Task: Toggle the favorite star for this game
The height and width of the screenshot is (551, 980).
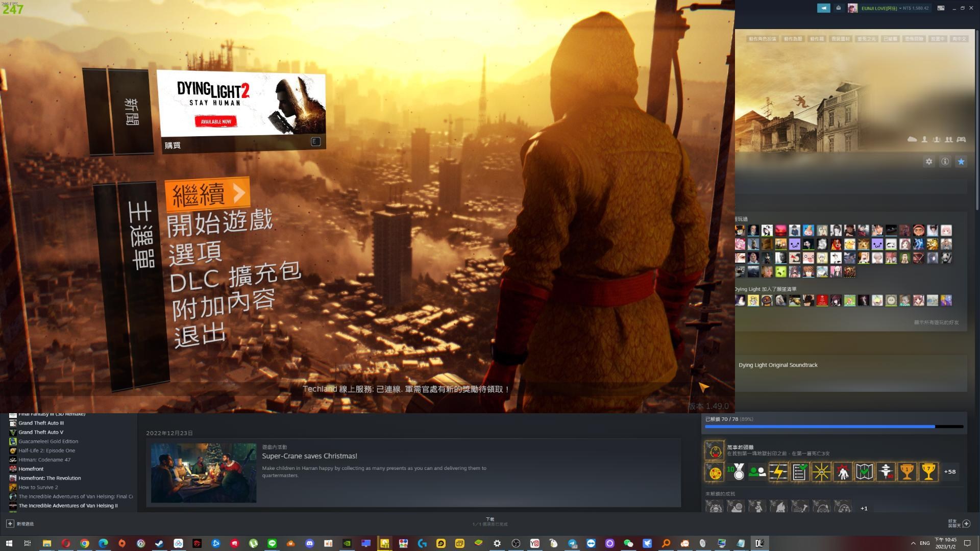Action: pos(961,162)
